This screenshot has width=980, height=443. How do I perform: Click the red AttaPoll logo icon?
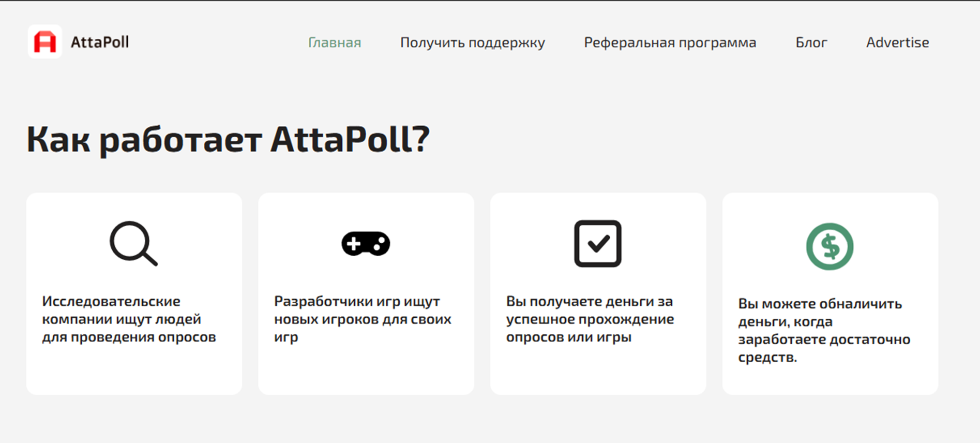(x=45, y=42)
